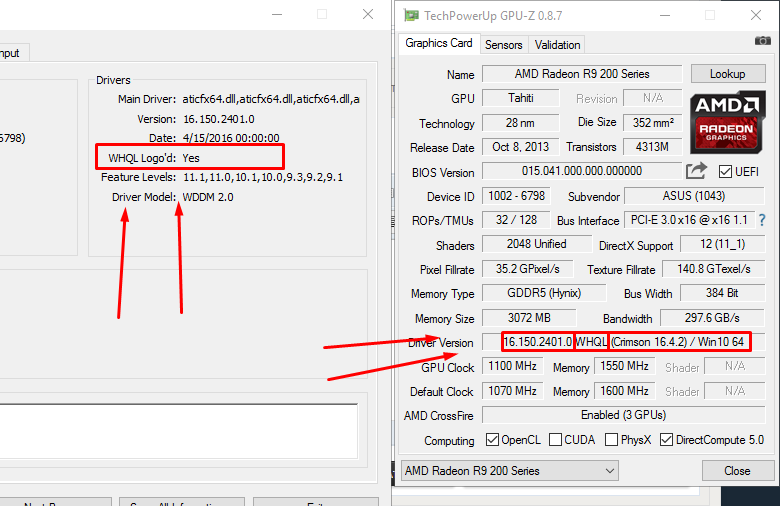Click the Name field AMD Radeon R9 200 Series
780x506 pixels.
582,74
